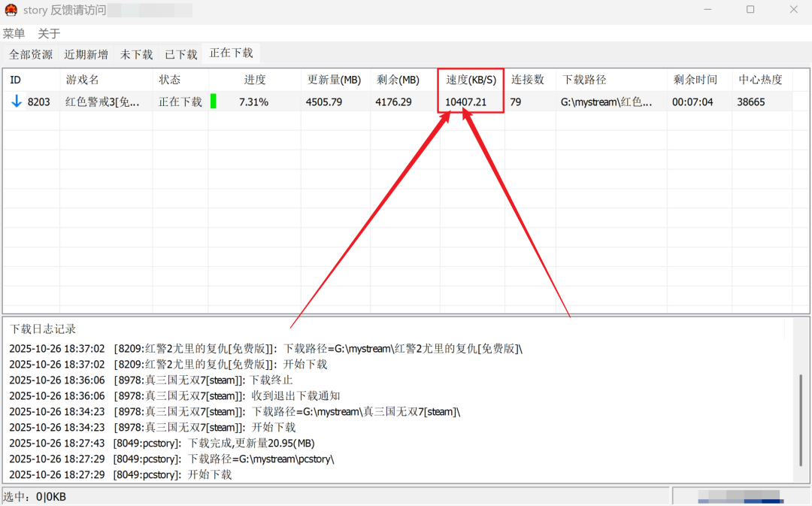Switch to the 未下载 tab
This screenshot has height=506, width=812.
pos(136,54)
